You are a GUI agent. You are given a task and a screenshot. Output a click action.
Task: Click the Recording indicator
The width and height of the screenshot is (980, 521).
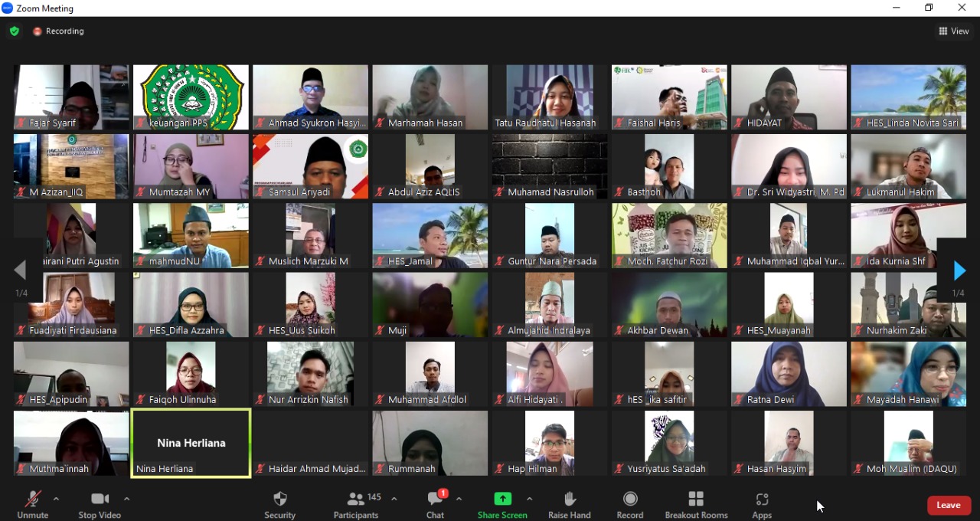point(58,31)
